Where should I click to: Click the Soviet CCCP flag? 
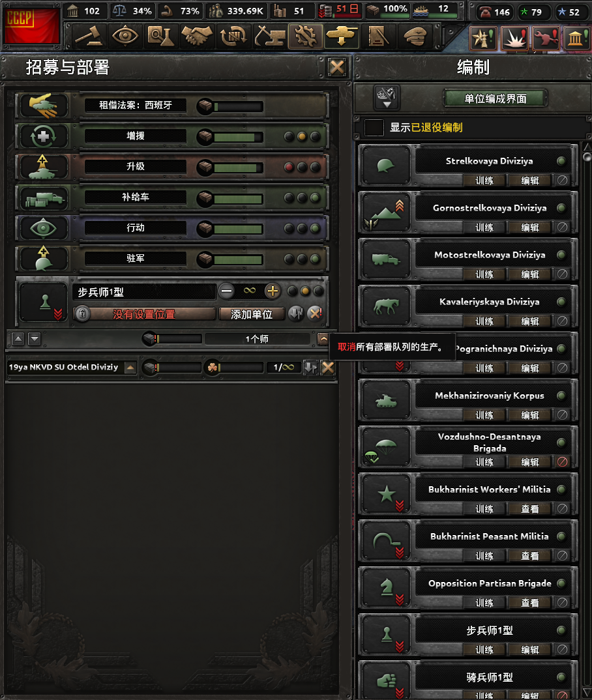tap(31, 25)
